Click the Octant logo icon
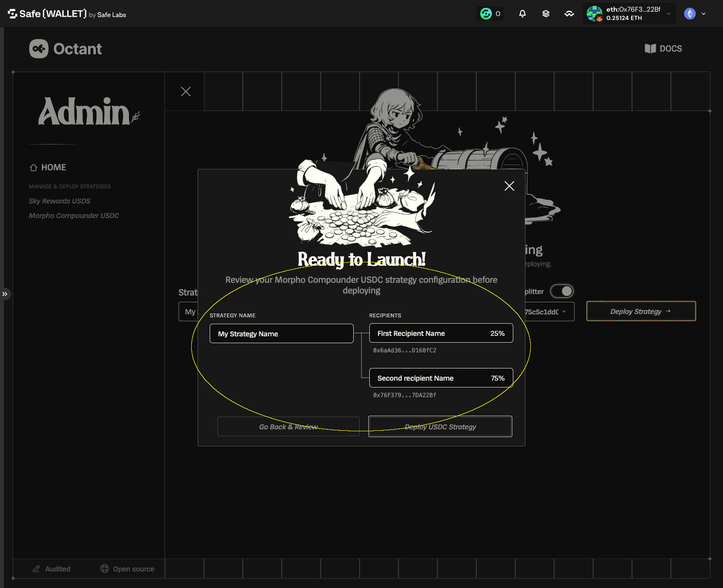This screenshot has width=723, height=588. (39, 49)
